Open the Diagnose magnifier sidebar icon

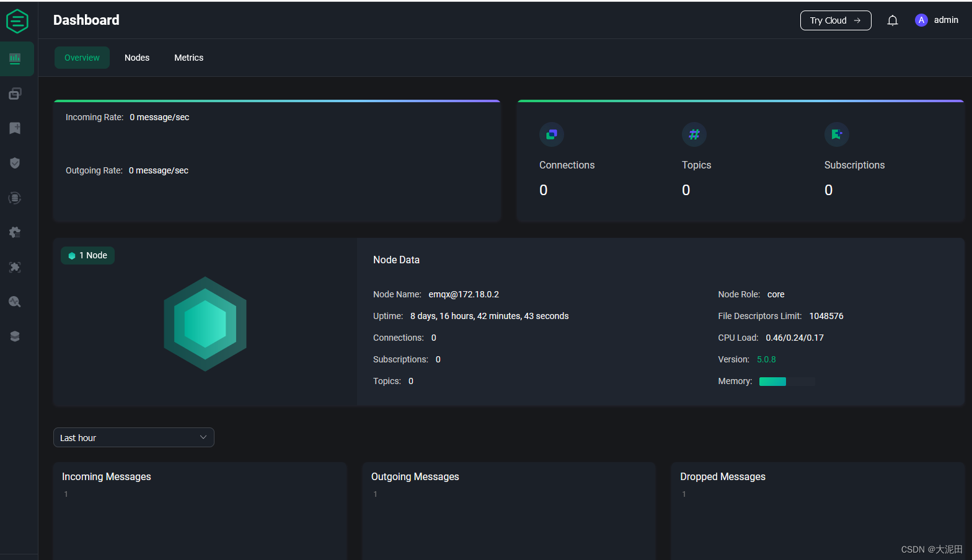click(15, 302)
